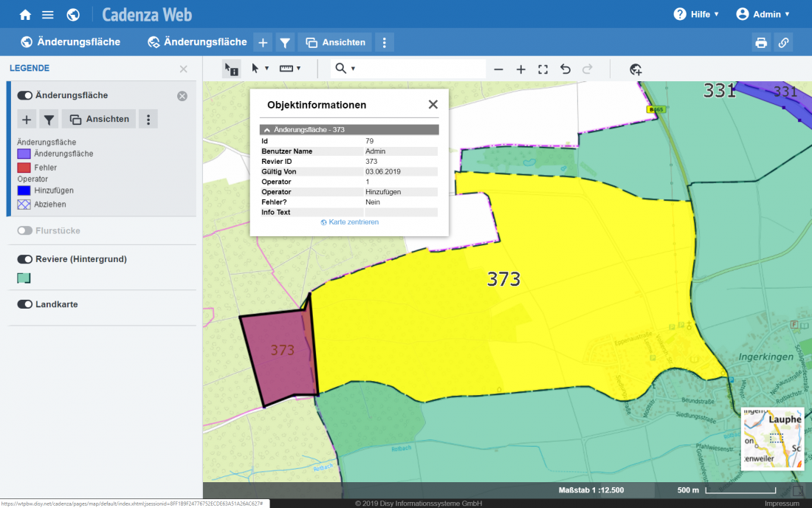Click the Reviere legend color swatch

(24, 278)
